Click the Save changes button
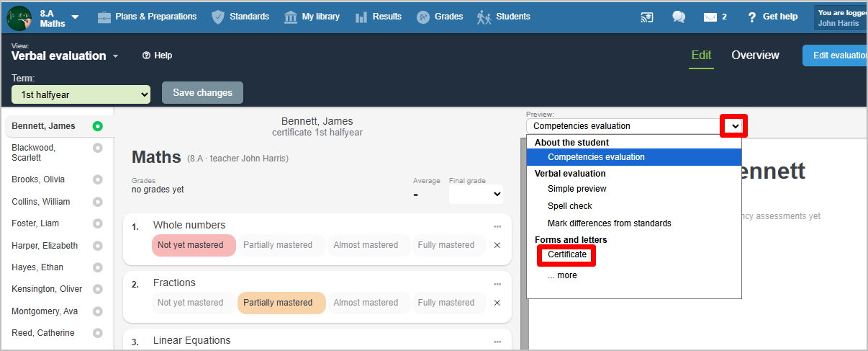868x351 pixels. click(202, 92)
